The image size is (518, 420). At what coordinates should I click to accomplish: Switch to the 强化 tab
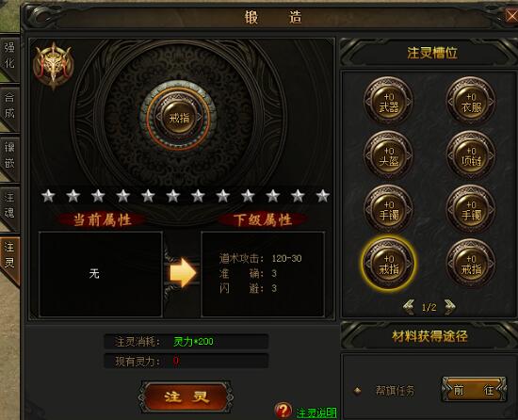coord(9,56)
